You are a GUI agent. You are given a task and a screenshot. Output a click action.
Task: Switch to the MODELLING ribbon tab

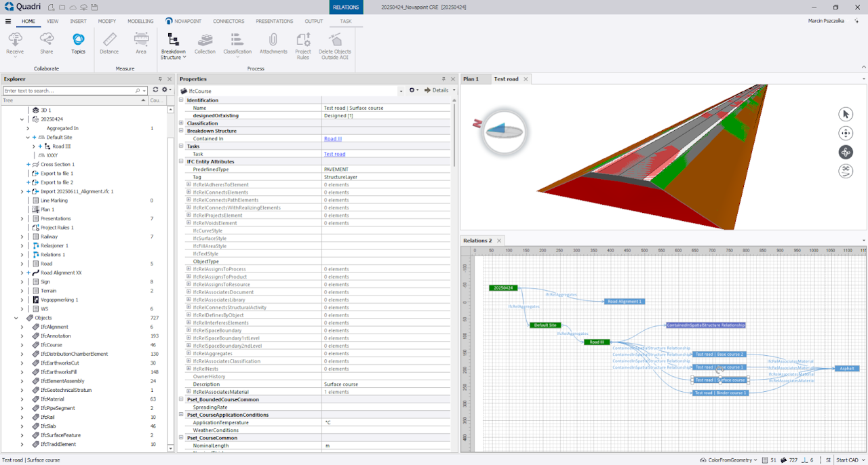click(140, 21)
